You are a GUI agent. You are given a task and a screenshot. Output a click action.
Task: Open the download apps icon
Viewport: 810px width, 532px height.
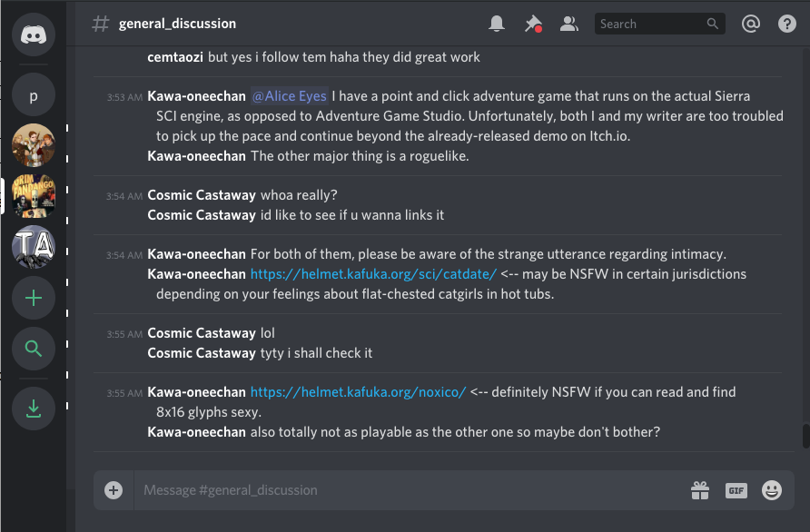pyautogui.click(x=34, y=409)
